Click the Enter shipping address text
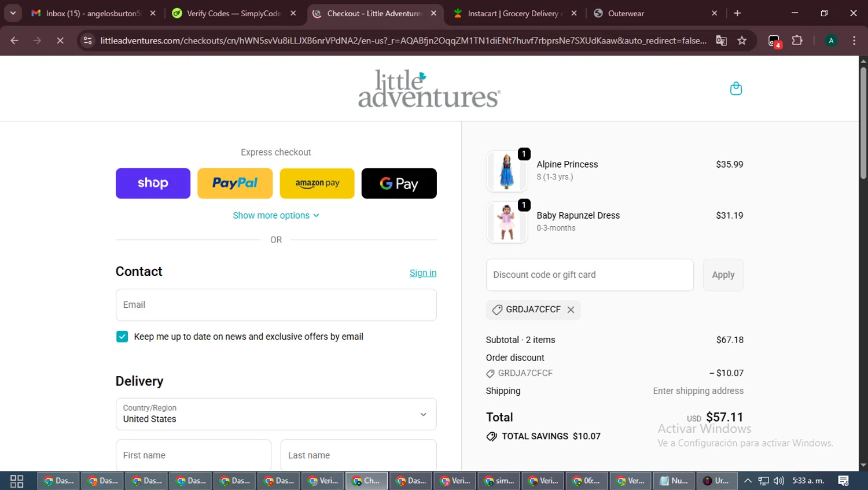This screenshot has width=868, height=490. 698,391
